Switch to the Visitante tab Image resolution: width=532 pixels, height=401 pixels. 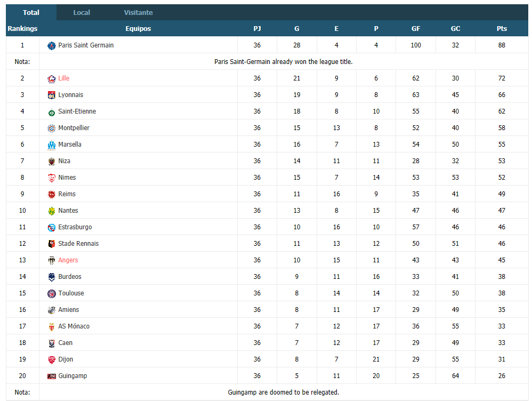pyautogui.click(x=138, y=13)
